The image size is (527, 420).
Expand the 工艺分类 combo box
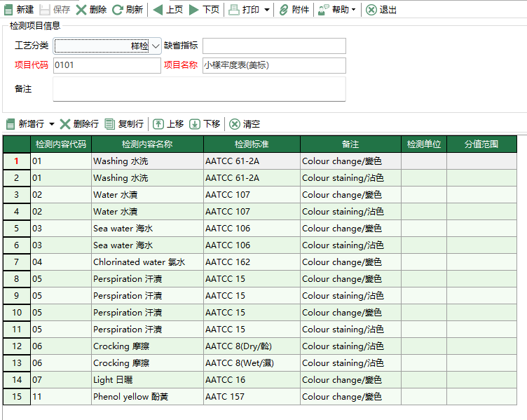pyautogui.click(x=156, y=46)
